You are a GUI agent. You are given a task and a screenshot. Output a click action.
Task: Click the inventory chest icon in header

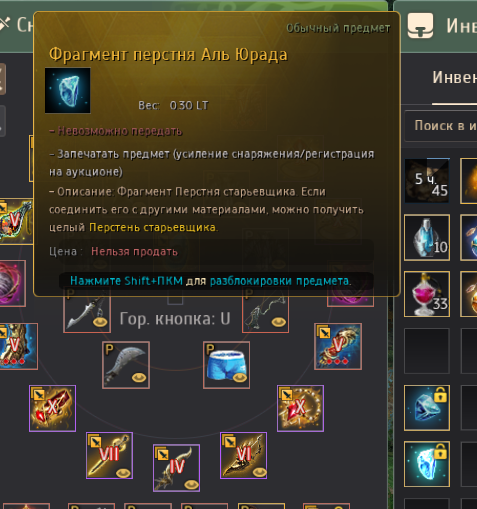click(x=420, y=25)
